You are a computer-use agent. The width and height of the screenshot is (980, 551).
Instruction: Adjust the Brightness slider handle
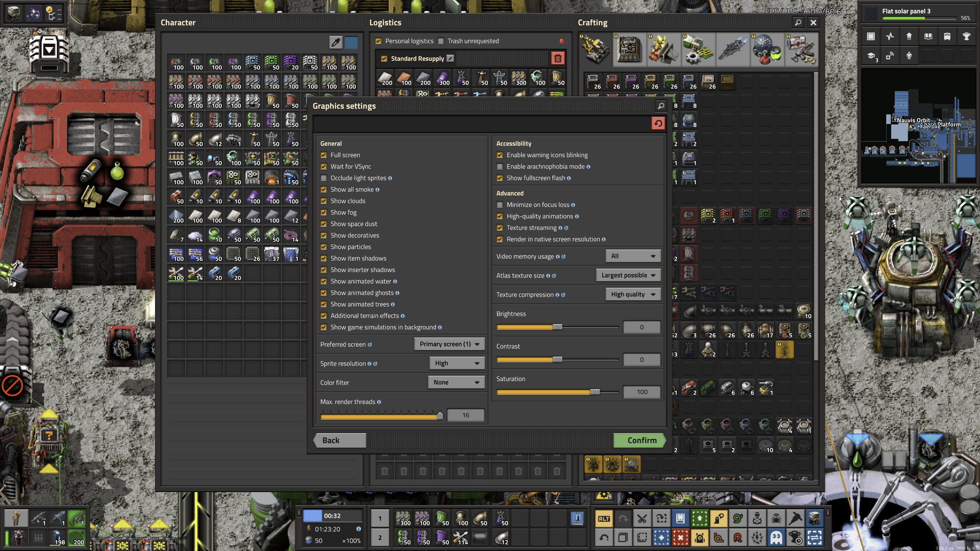click(x=557, y=327)
